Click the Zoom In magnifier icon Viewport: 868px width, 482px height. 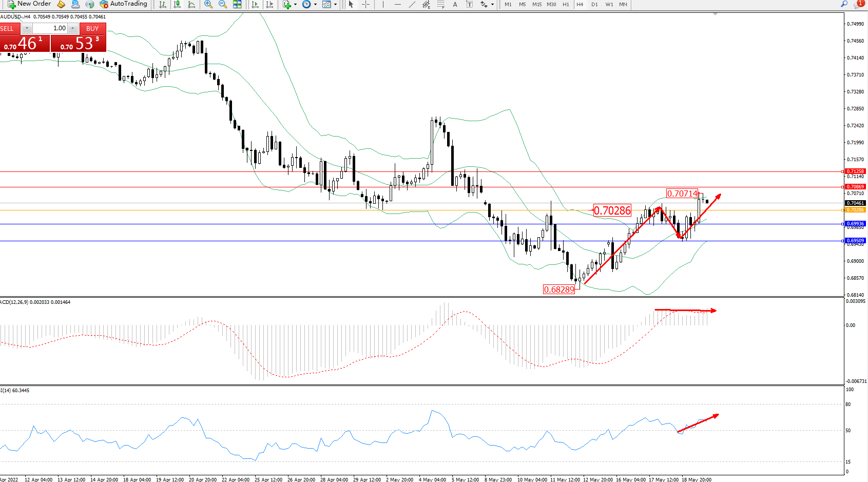tap(208, 4)
